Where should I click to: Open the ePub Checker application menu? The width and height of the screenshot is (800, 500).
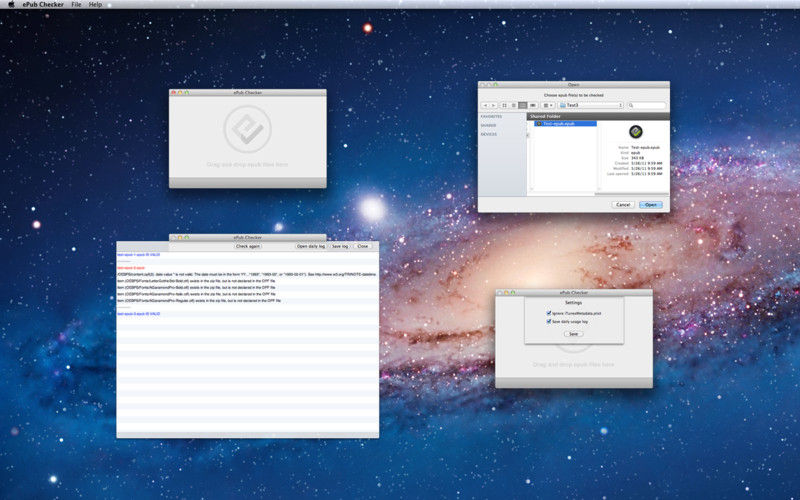coord(43,4)
